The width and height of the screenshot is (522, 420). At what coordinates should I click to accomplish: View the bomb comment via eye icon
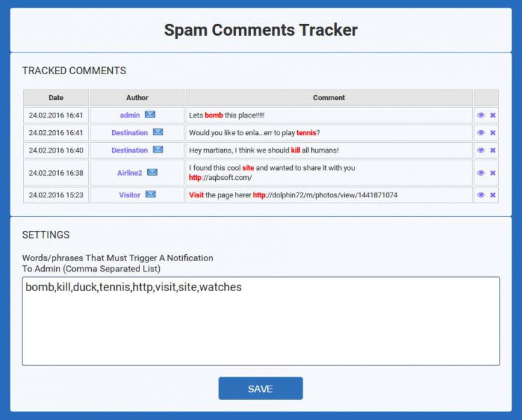click(x=481, y=115)
